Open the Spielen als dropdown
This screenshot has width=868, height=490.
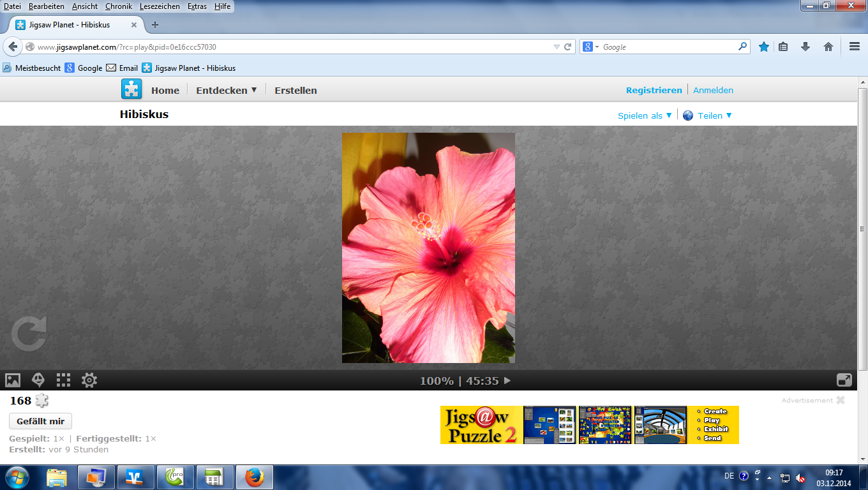(x=645, y=115)
